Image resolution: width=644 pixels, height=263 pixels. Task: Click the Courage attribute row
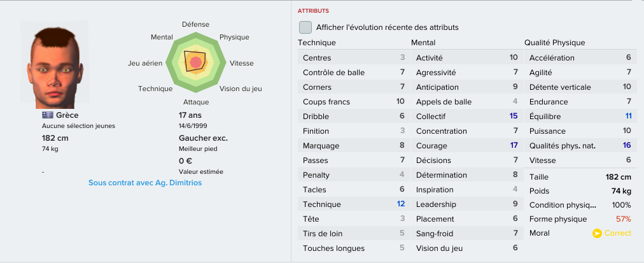point(467,145)
